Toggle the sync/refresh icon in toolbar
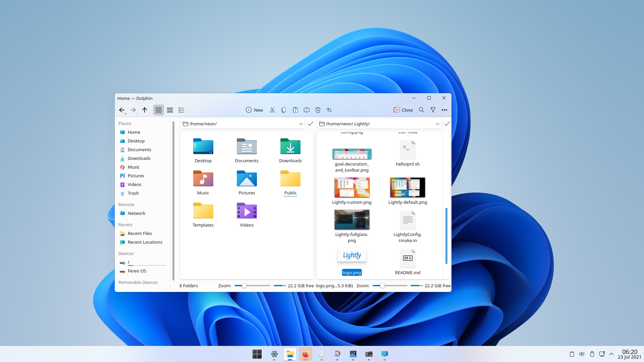 [329, 110]
